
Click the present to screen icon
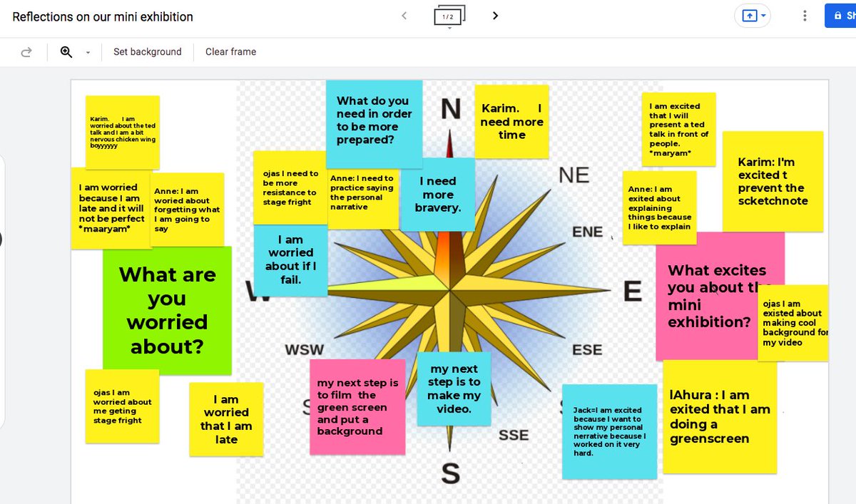pos(749,16)
